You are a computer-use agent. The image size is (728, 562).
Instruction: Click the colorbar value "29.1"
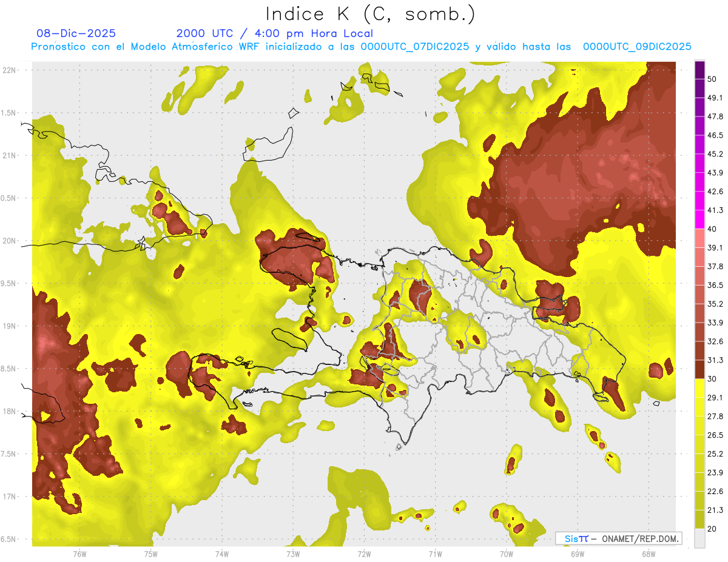[x=715, y=398]
